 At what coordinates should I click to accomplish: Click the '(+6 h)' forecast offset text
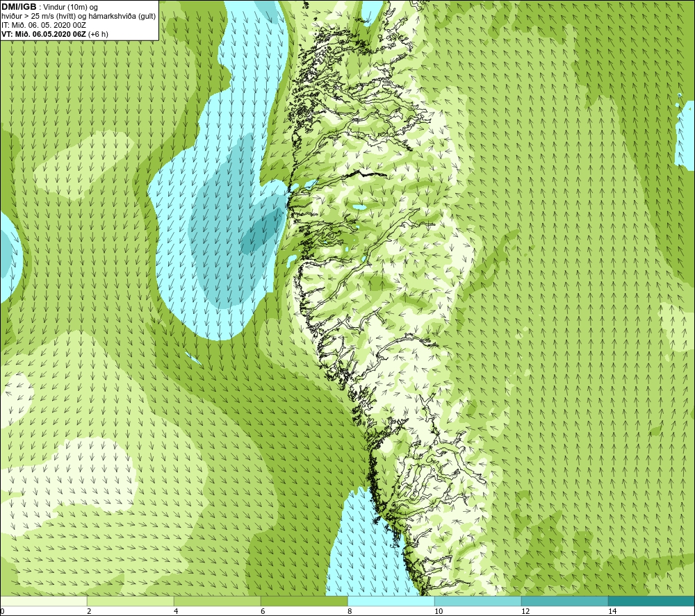click(x=98, y=34)
